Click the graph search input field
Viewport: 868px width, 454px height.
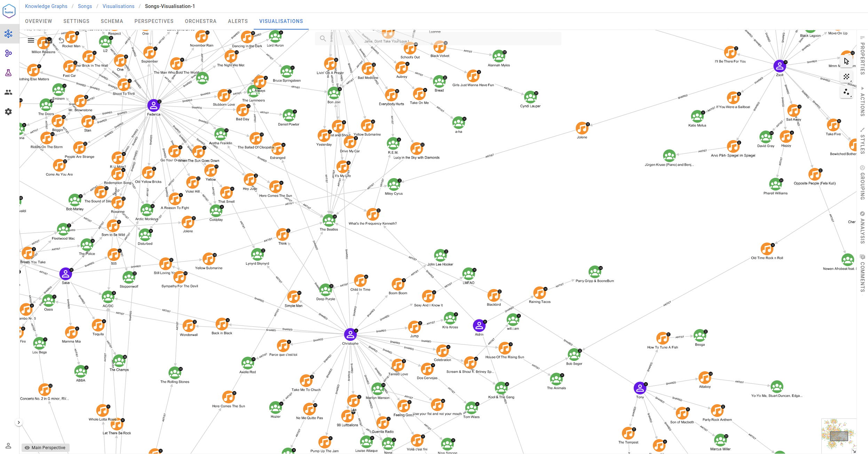point(438,38)
